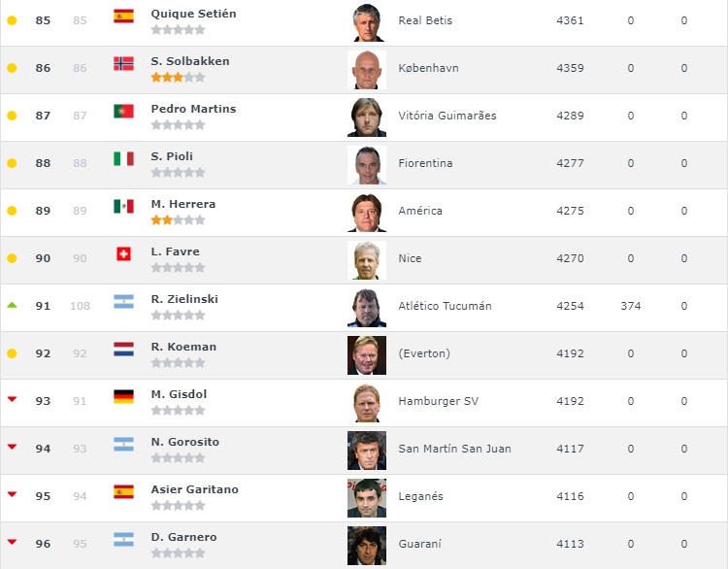This screenshot has width=728, height=569.
Task: Click the portrait photo of N. Gorosito
Action: (x=367, y=451)
